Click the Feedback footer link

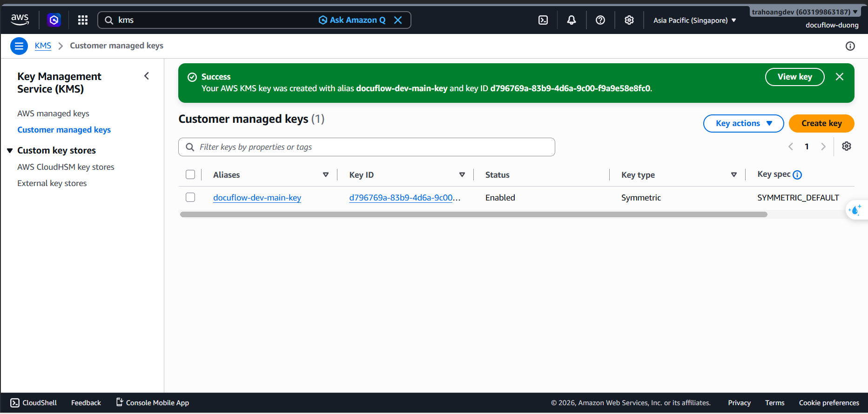coord(86,403)
